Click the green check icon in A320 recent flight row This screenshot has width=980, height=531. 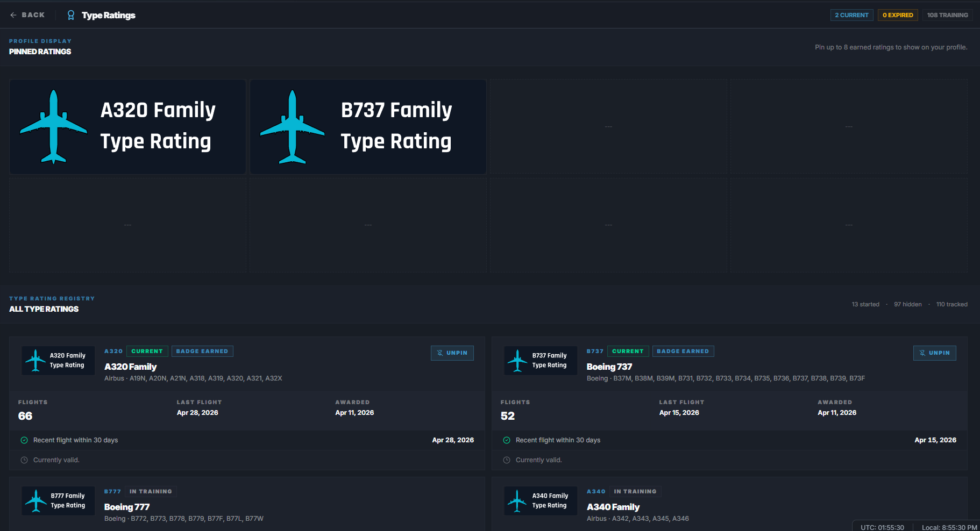point(24,440)
